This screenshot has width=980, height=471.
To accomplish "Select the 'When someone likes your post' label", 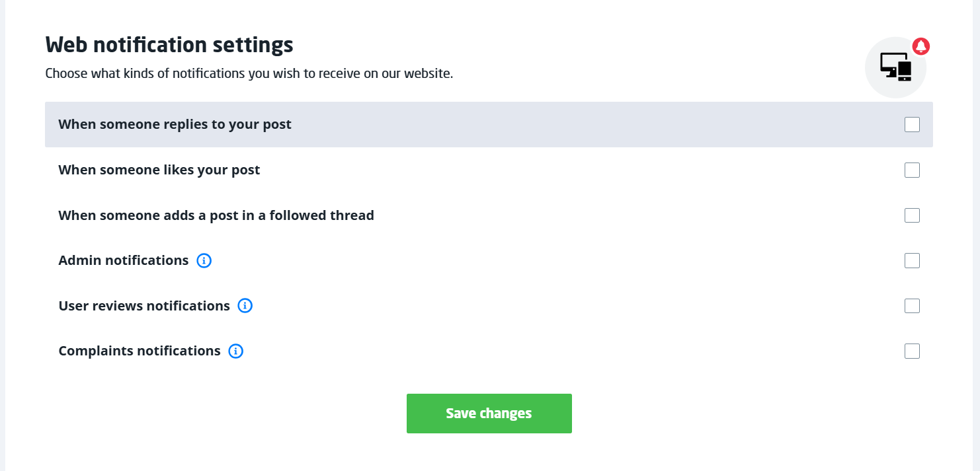I will [159, 170].
